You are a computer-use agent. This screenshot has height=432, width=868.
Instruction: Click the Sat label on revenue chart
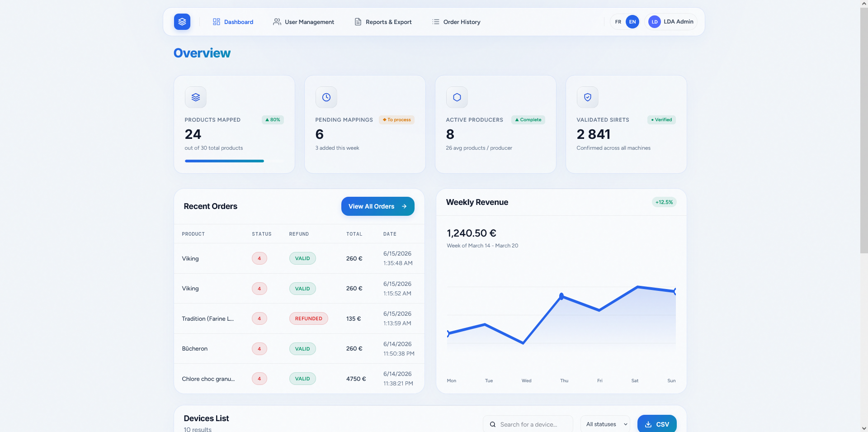coord(635,380)
